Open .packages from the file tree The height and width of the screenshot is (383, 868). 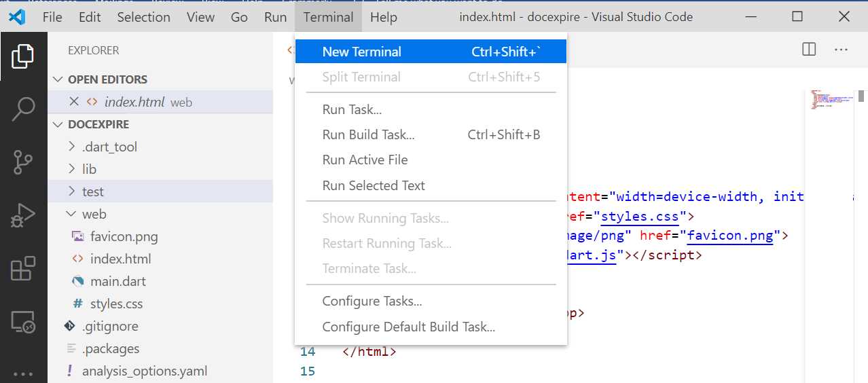[x=111, y=348]
